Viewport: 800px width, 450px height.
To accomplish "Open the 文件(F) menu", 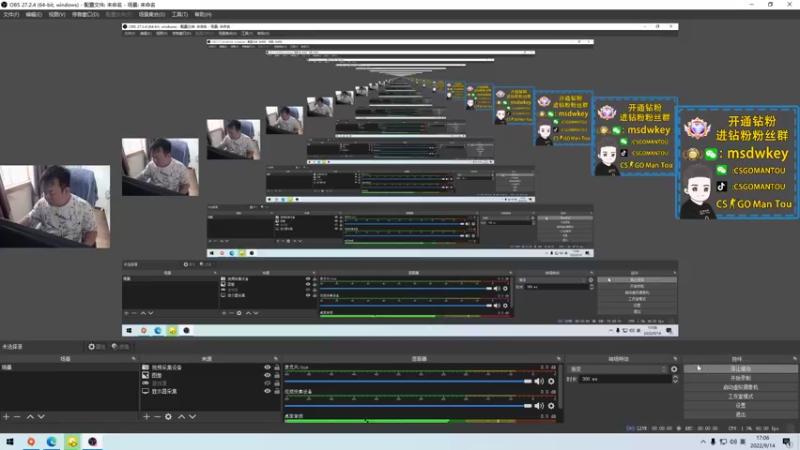I will 11,14.
